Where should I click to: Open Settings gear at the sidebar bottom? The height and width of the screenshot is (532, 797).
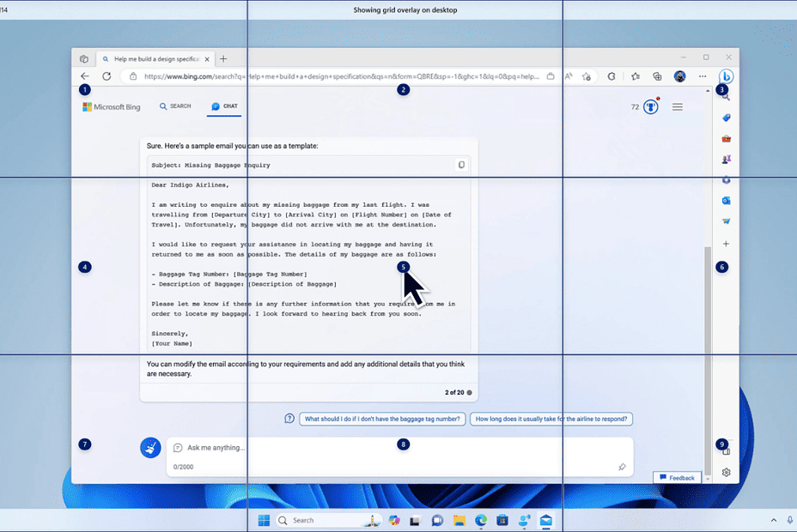click(x=726, y=473)
